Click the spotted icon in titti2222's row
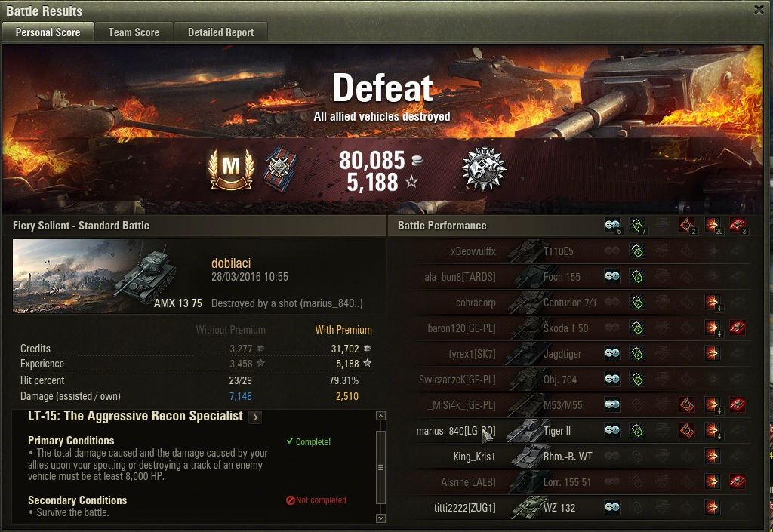This screenshot has width=773, height=532. click(612, 507)
